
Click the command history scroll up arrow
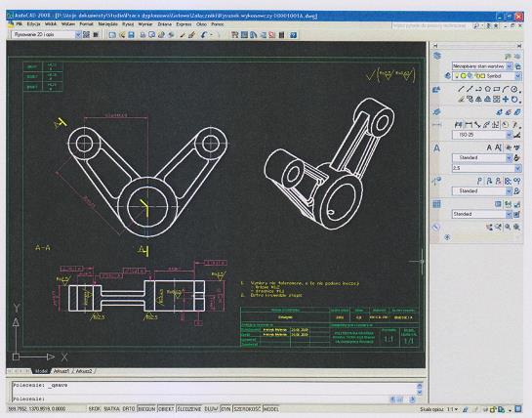click(x=420, y=386)
